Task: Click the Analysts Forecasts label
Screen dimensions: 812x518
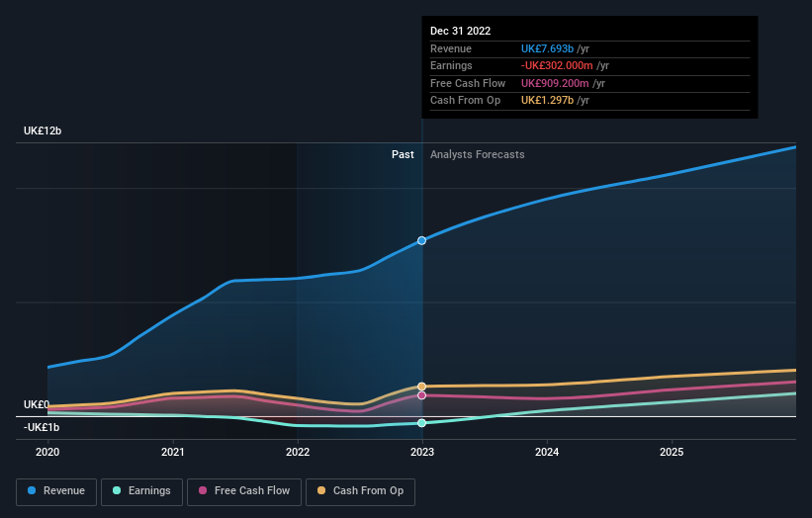Action: [x=477, y=155]
